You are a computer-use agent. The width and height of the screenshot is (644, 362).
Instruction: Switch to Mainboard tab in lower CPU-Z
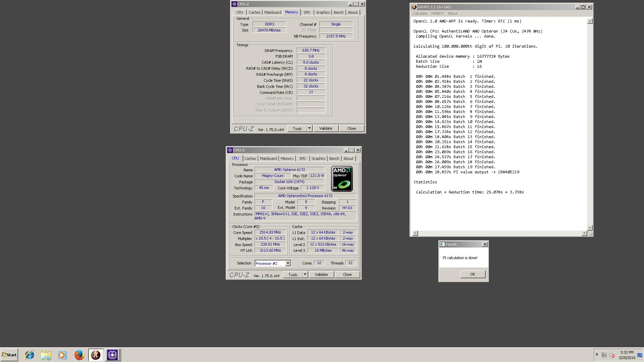(268, 159)
